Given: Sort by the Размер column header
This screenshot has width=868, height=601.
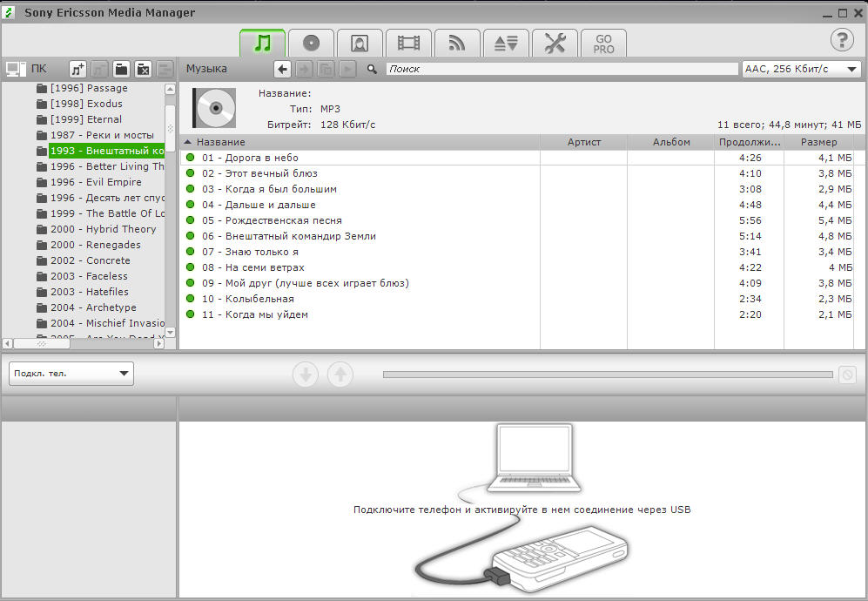Looking at the screenshot, I should (x=818, y=142).
